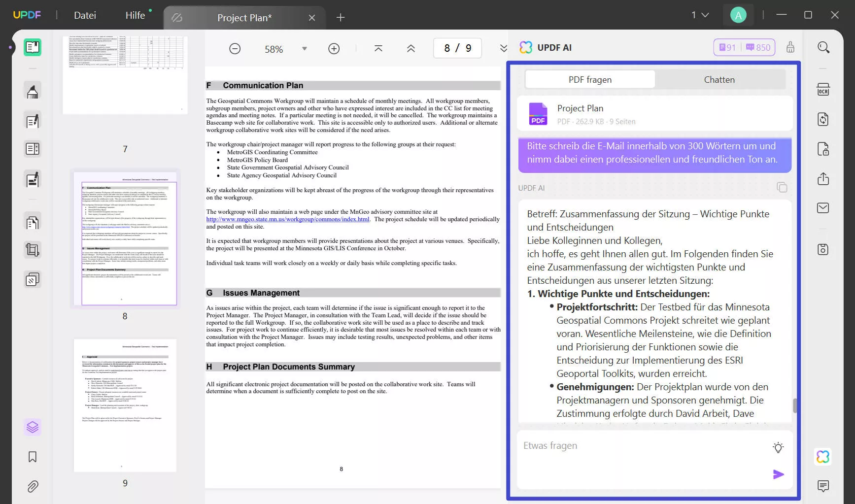The height and width of the screenshot is (504, 855).
Task: Switch to the Chatten tab
Action: (719, 79)
